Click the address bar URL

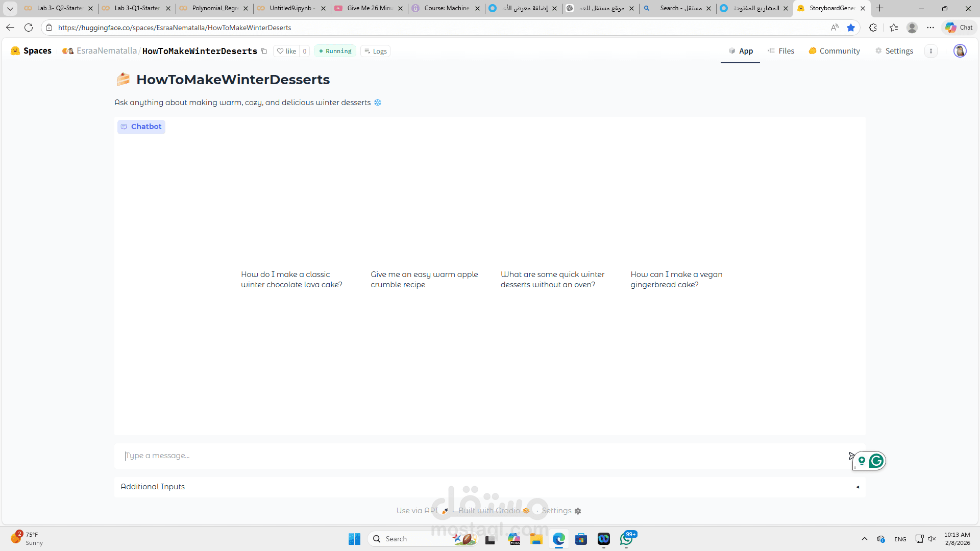tap(175, 28)
